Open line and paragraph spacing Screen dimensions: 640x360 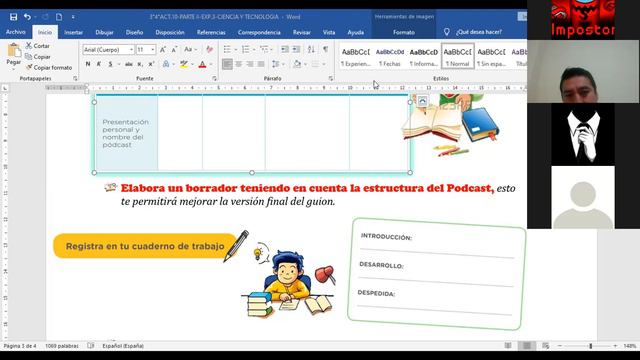(x=276, y=64)
